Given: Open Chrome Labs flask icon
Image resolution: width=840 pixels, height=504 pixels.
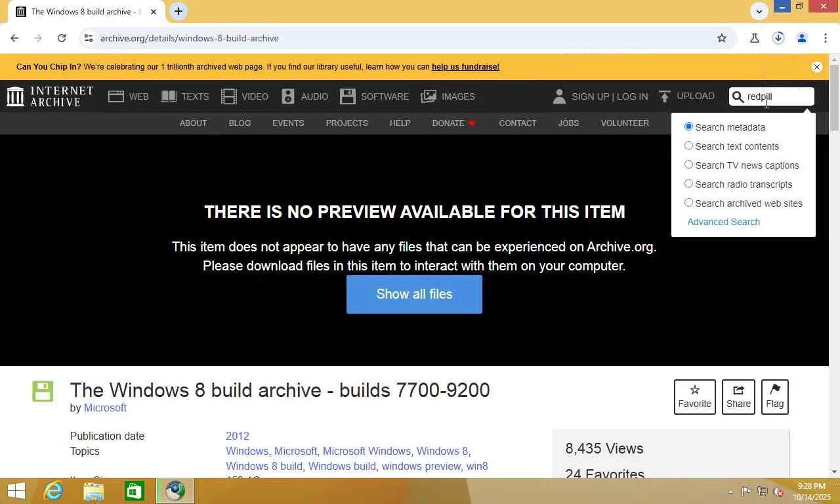Looking at the screenshot, I should pyautogui.click(x=755, y=38).
